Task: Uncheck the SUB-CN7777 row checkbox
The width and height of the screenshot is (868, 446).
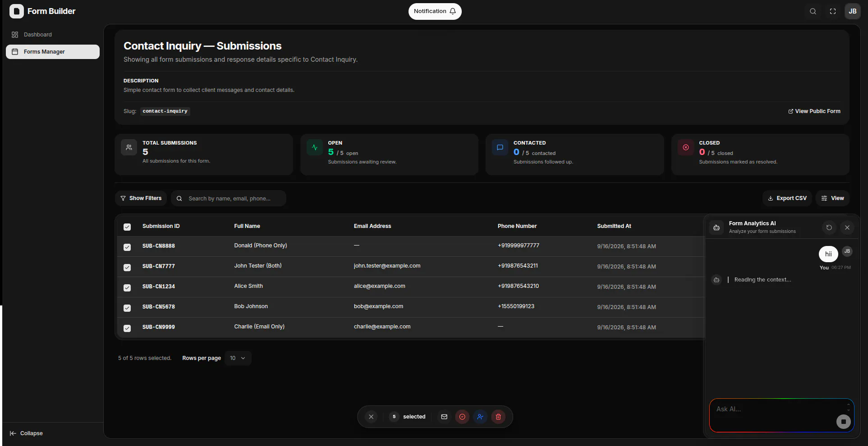Action: [x=127, y=268]
